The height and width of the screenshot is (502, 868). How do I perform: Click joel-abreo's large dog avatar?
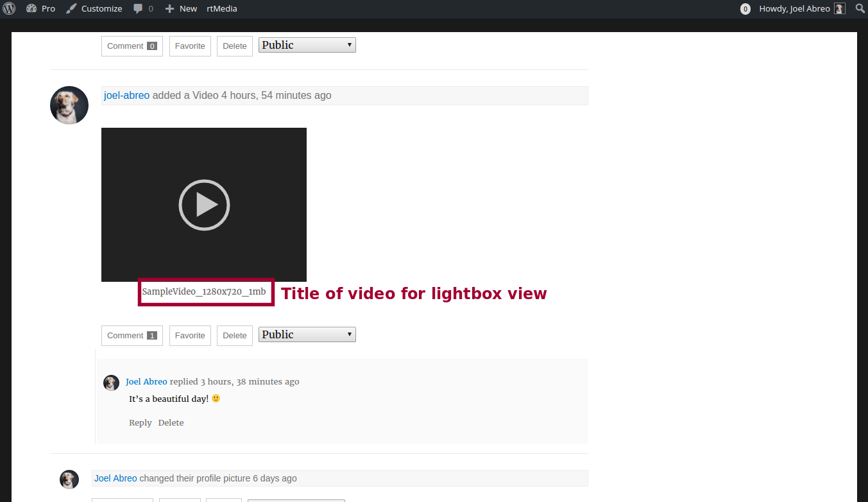69,105
